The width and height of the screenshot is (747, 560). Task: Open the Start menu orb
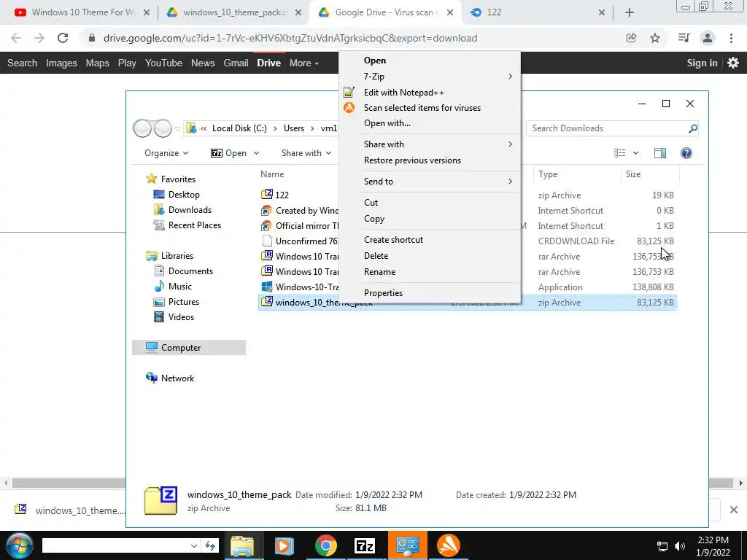[19, 545]
